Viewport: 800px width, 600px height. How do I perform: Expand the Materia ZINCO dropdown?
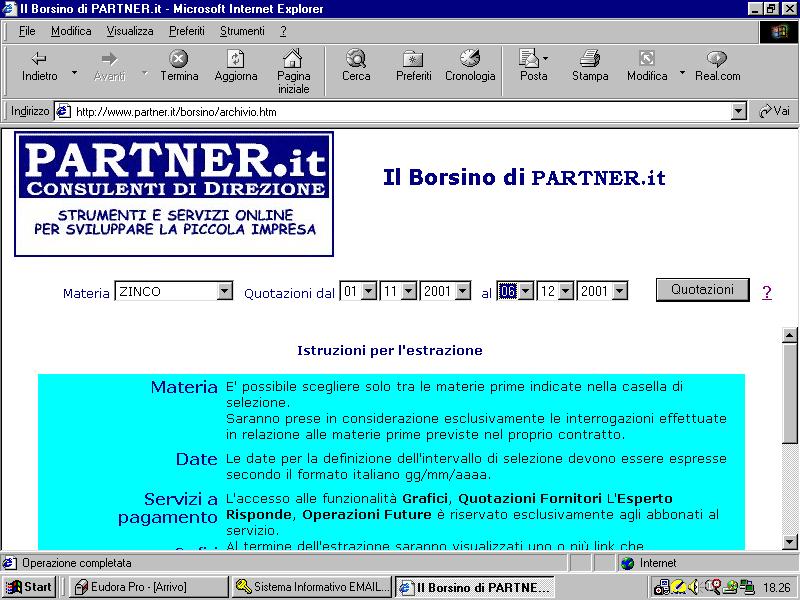tap(224, 291)
